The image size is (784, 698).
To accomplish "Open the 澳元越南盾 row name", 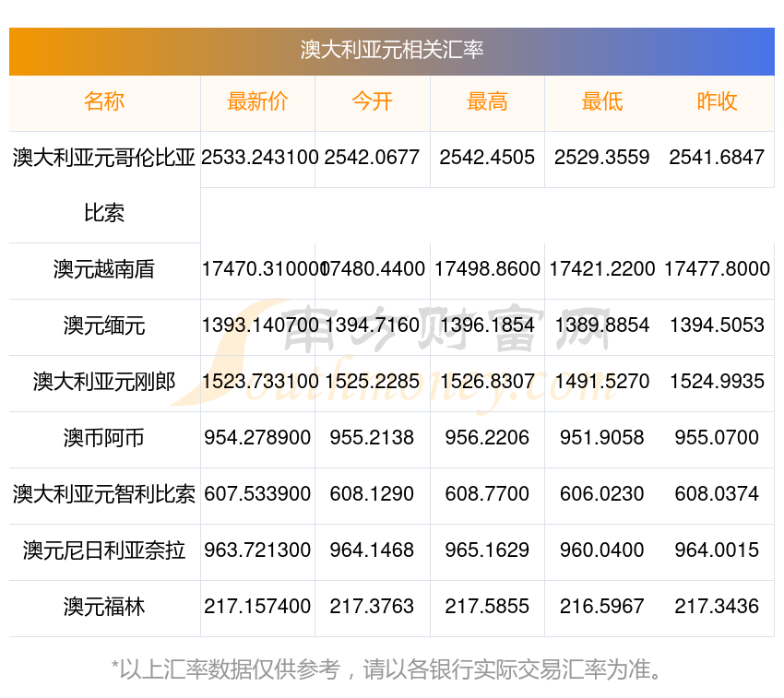I will [104, 269].
